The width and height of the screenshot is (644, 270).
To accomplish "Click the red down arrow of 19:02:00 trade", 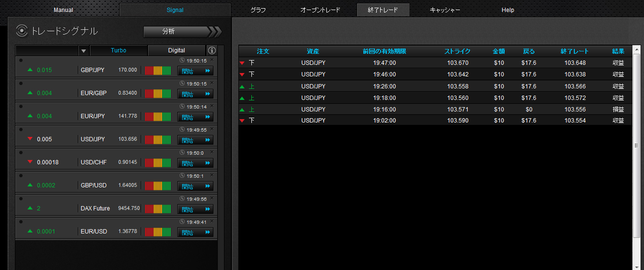I will (242, 121).
